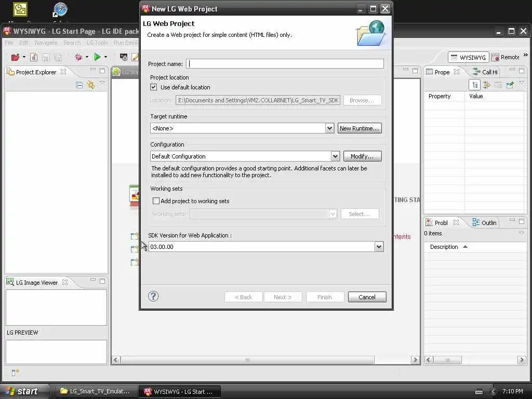Click the Project name input field
532x399 pixels.
tap(285, 64)
